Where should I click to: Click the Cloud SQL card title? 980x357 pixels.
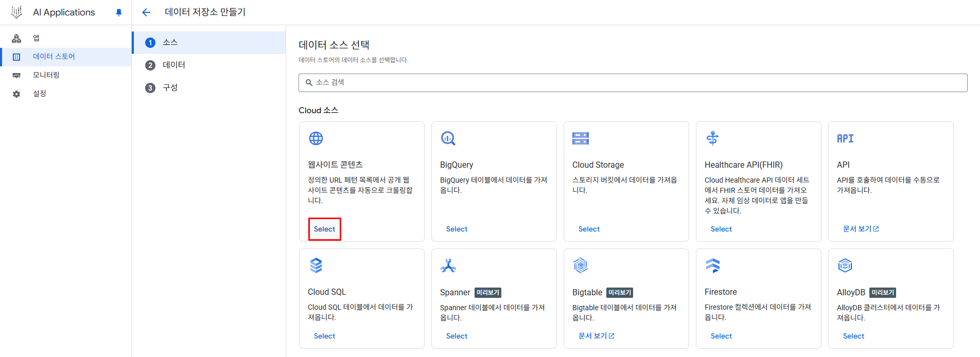pyautogui.click(x=327, y=292)
